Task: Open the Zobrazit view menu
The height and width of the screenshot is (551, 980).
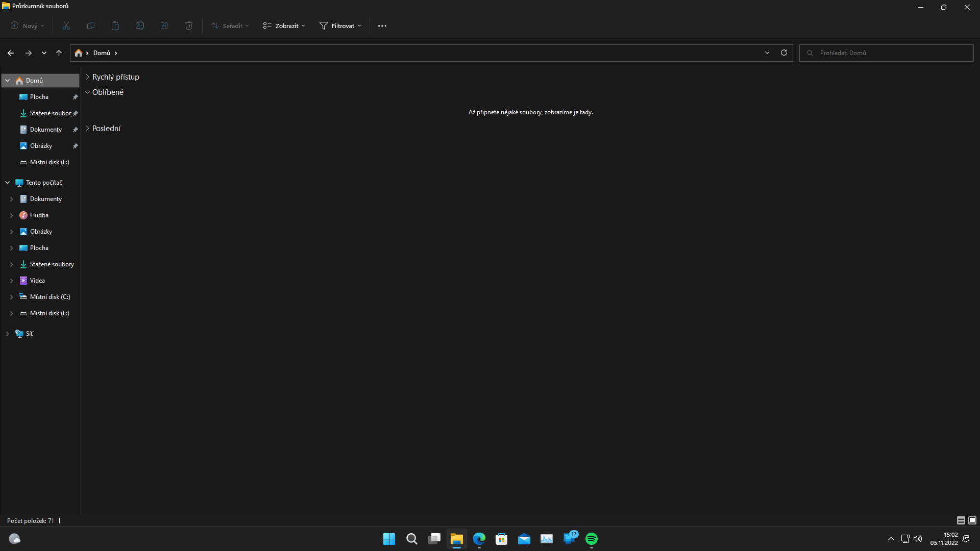Action: tap(284, 26)
